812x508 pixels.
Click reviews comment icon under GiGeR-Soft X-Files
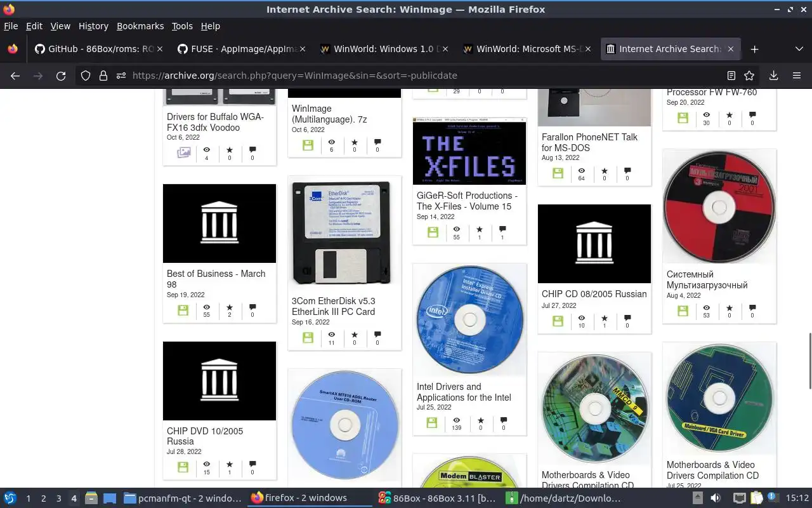(x=502, y=229)
